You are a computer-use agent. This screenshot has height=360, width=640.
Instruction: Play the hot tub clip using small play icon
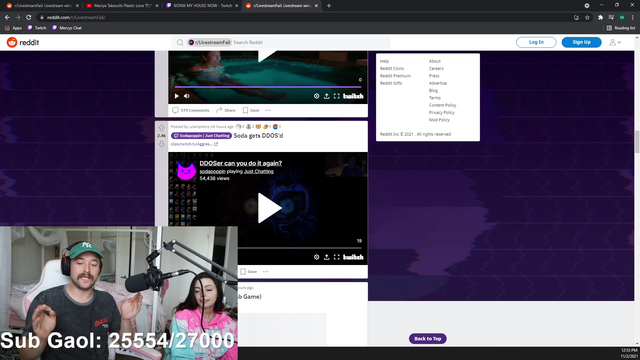[177, 96]
